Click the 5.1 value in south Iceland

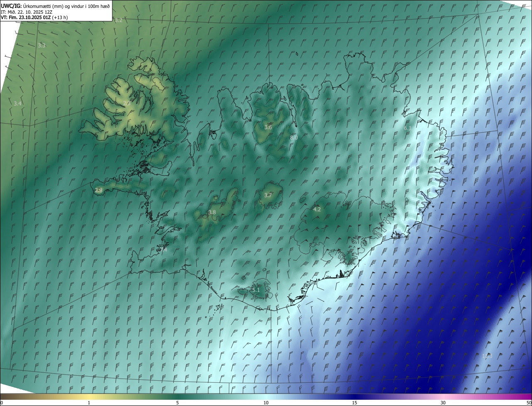[256, 290]
